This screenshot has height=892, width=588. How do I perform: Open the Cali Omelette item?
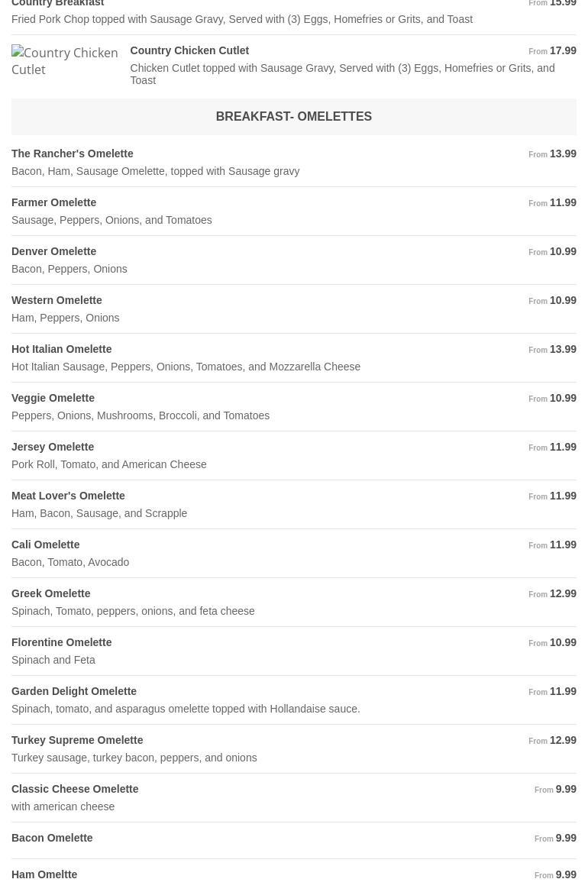[x=46, y=545]
